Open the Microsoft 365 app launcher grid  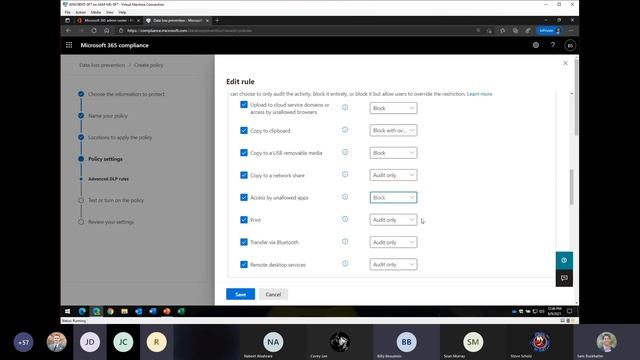coord(69,45)
